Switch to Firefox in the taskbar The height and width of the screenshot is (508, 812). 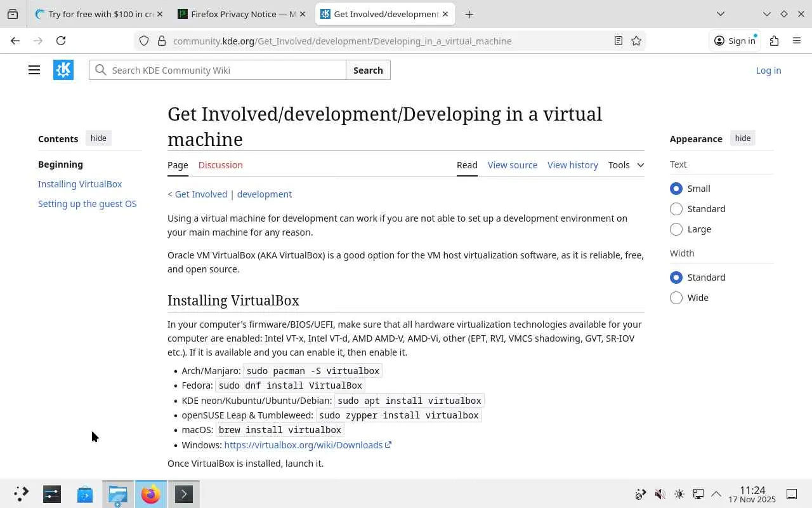[150, 494]
